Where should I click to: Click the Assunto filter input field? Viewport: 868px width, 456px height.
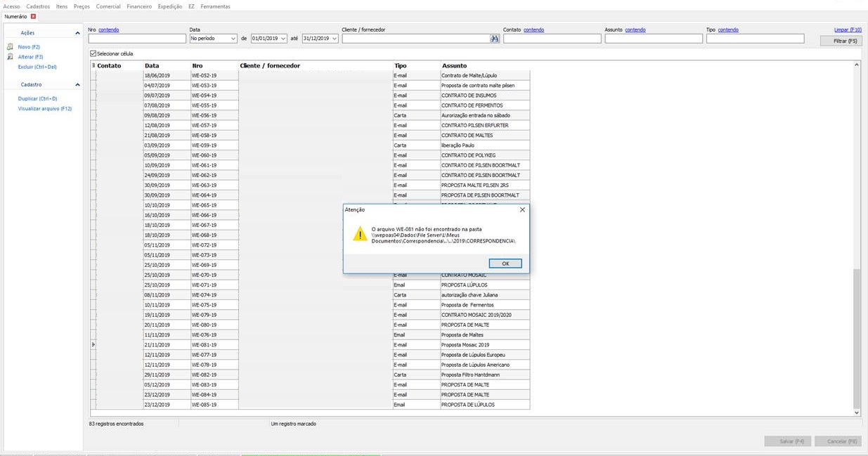[x=654, y=39]
